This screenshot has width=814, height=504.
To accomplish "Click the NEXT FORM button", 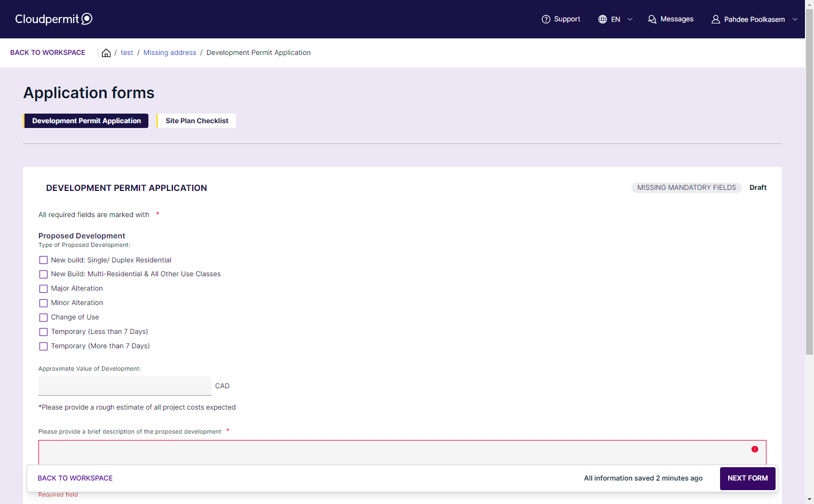I will [x=748, y=478].
